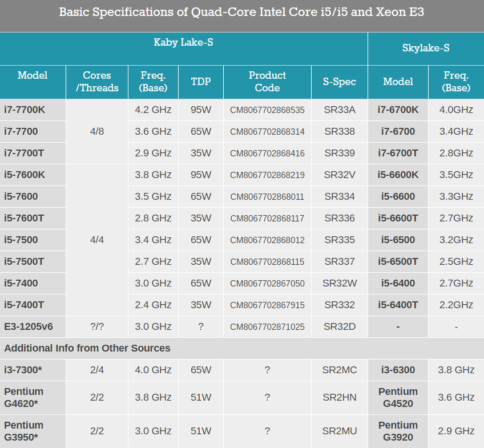
Task: Click the TDP column header
Action: point(201,82)
